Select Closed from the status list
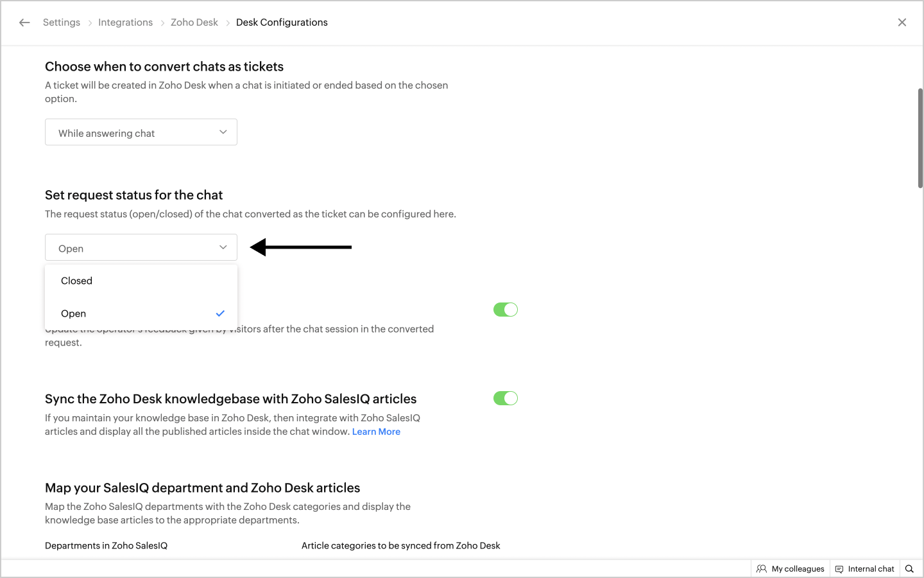The image size is (924, 578). tap(77, 281)
